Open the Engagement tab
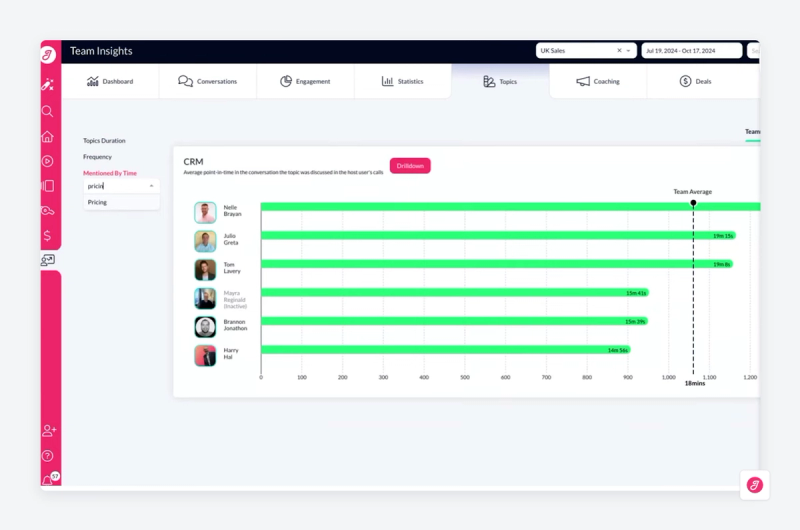The height and width of the screenshot is (530, 800). (x=305, y=81)
